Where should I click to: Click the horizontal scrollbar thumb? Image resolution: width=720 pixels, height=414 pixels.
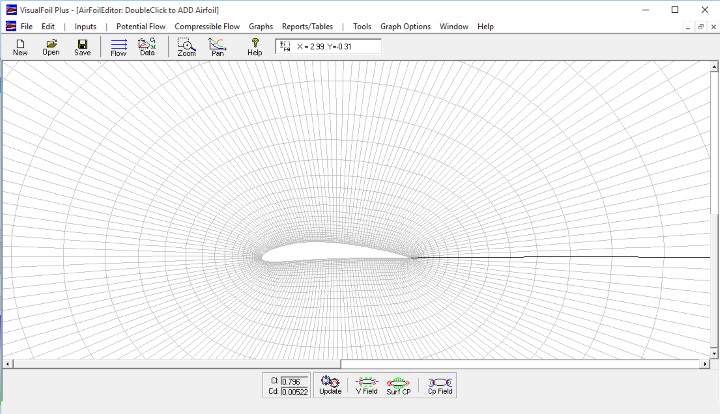[x=177, y=364]
